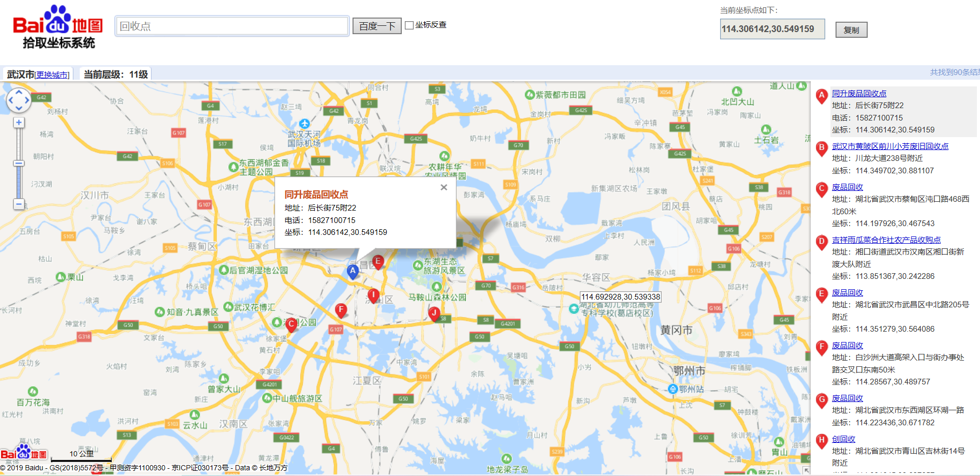Click result marker A in the sidebar list
Image resolution: width=980 pixels, height=476 pixels.
(822, 96)
